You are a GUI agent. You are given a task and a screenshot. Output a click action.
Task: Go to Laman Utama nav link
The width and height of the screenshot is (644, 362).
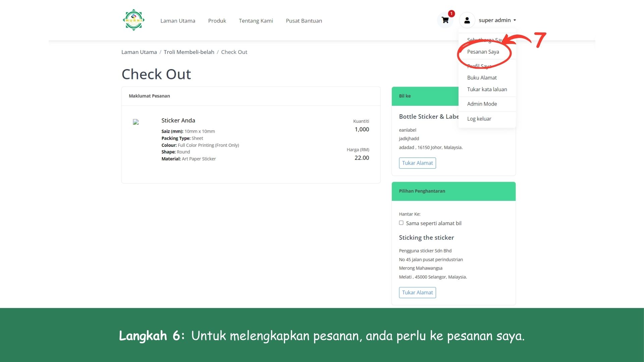(x=178, y=21)
